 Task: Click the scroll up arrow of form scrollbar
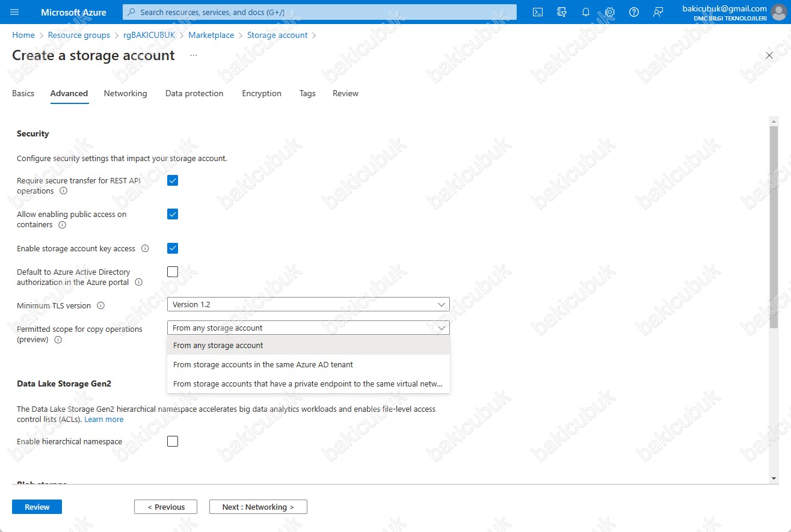pyautogui.click(x=774, y=121)
